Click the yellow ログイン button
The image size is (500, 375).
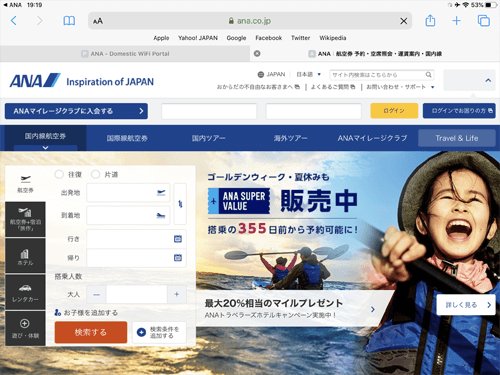394,111
